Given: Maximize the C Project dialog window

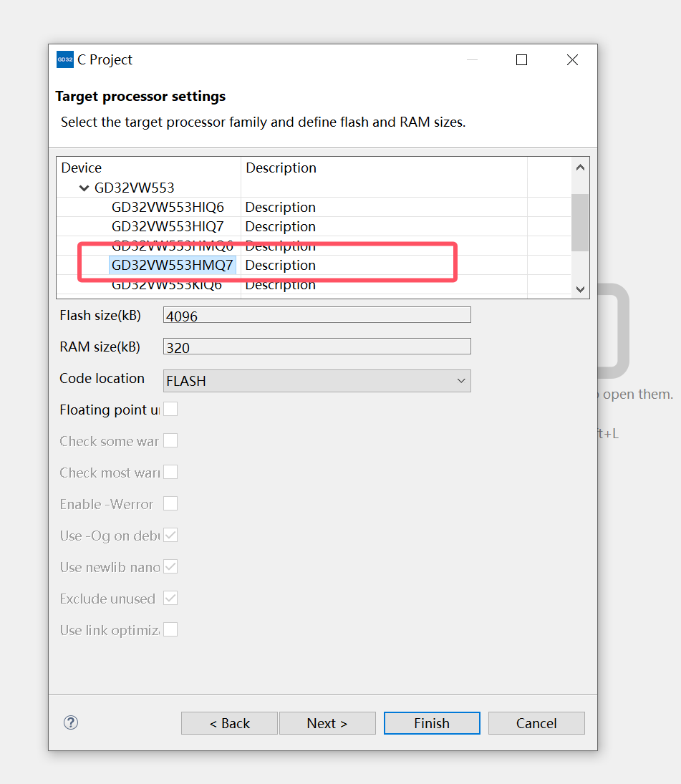Looking at the screenshot, I should pyautogui.click(x=521, y=60).
